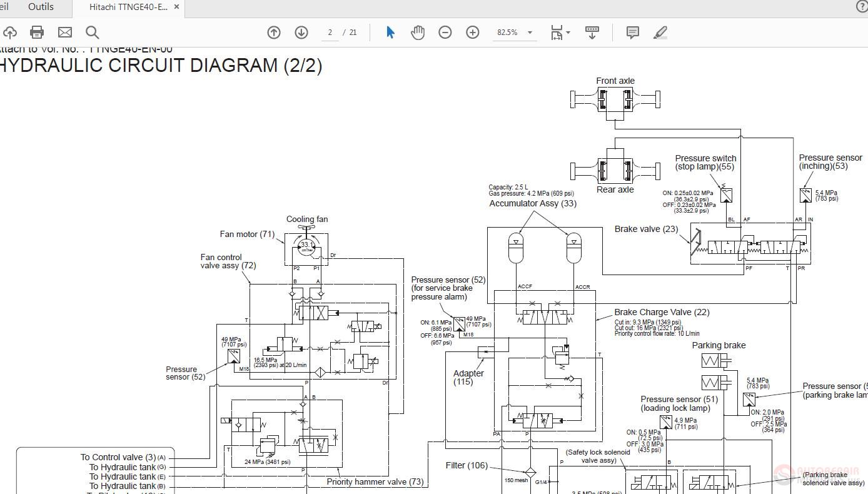
Task: Click the Cooling fan label
Action: click(307, 219)
